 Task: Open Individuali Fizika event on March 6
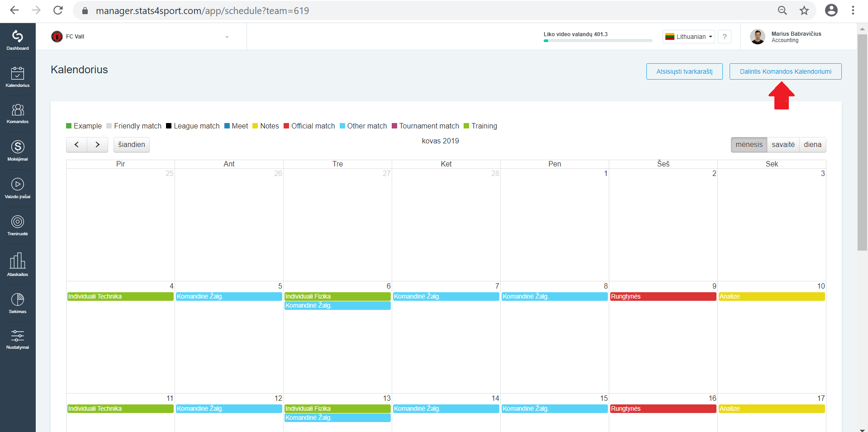[x=337, y=296]
